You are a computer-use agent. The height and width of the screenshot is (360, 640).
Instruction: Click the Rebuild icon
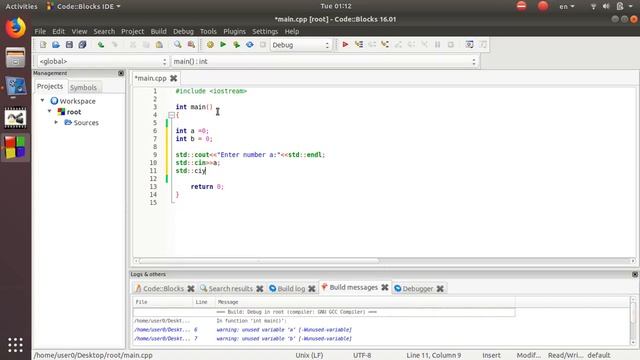click(249, 45)
